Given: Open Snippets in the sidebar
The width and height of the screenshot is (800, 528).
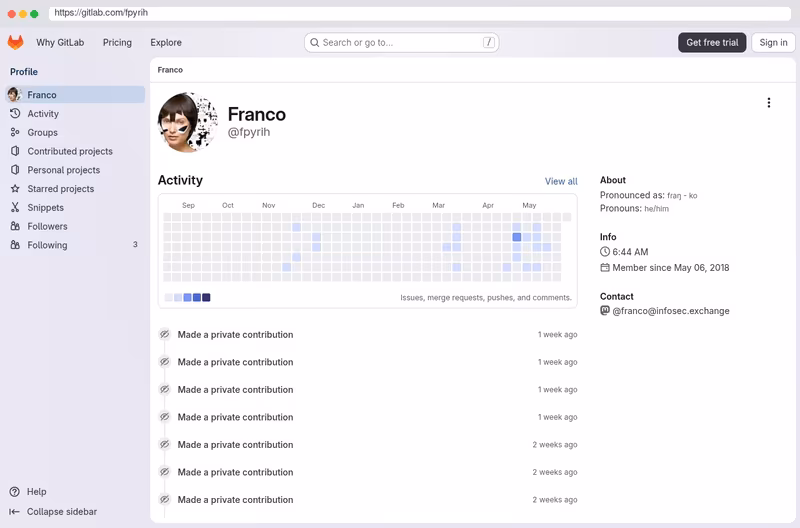Looking at the screenshot, I should [x=75, y=208].
